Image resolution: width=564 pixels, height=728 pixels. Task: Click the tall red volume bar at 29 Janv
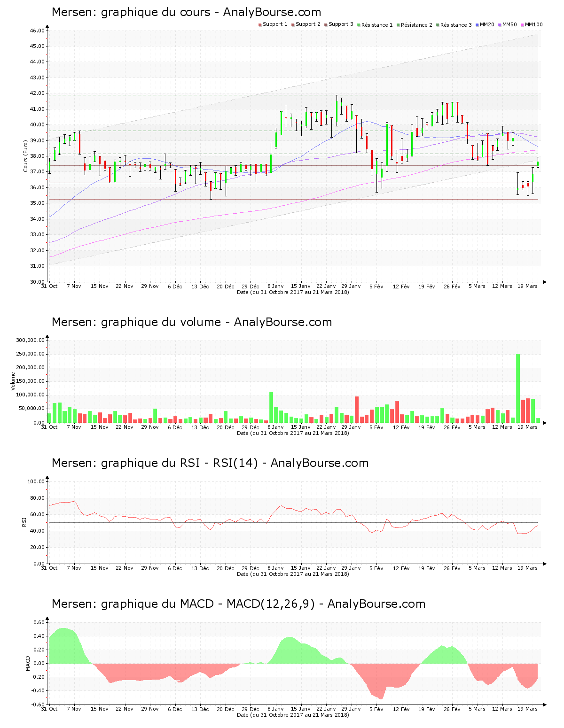pyautogui.click(x=357, y=410)
